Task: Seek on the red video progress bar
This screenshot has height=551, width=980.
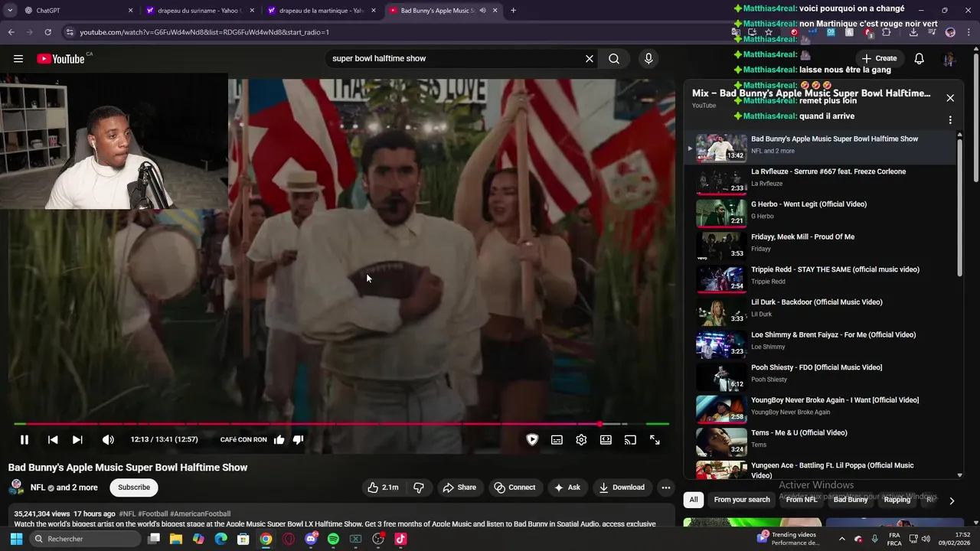Action: pos(341,423)
